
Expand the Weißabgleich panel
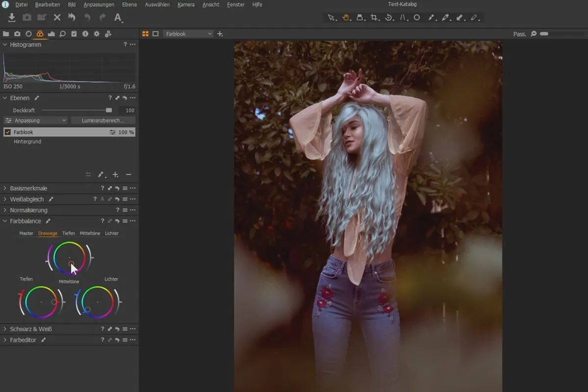[x=5, y=199]
